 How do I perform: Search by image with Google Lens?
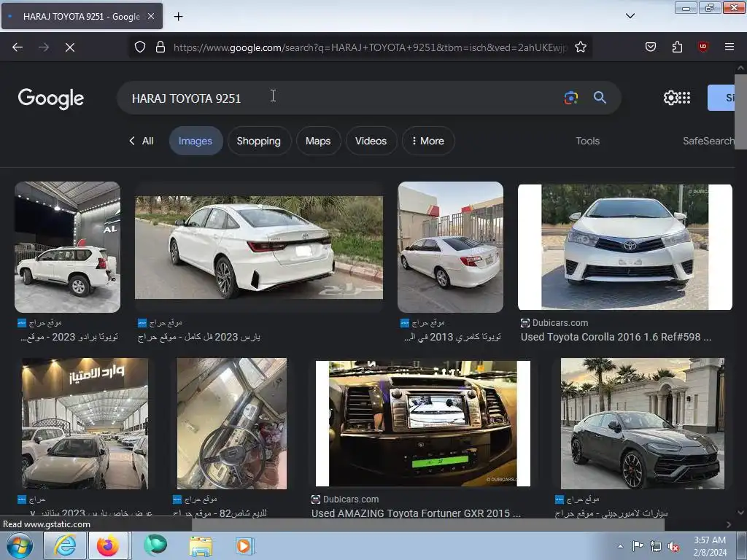[x=571, y=98]
